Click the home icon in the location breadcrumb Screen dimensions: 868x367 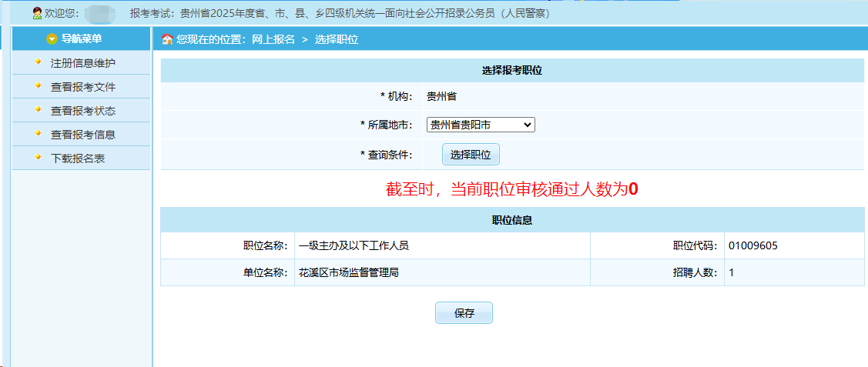click(166, 39)
